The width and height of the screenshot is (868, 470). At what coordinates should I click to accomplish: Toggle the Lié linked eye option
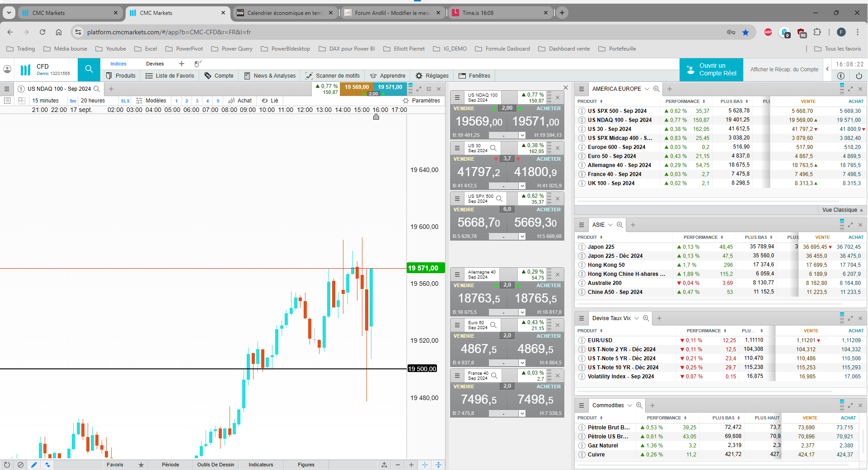[270, 101]
